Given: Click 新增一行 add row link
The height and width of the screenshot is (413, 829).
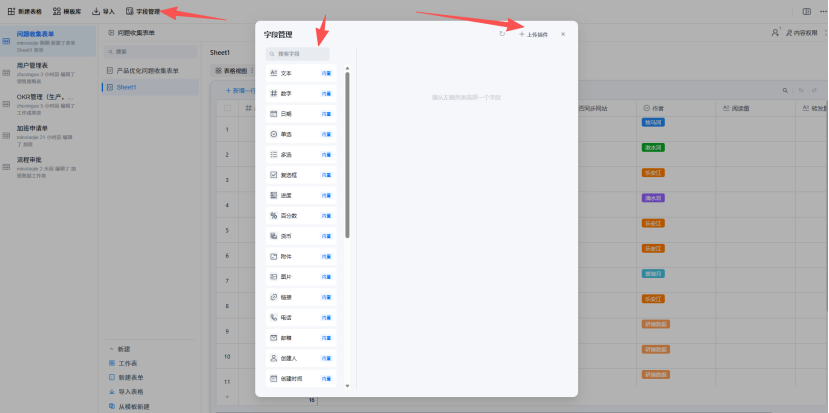Looking at the screenshot, I should pyautogui.click(x=241, y=90).
